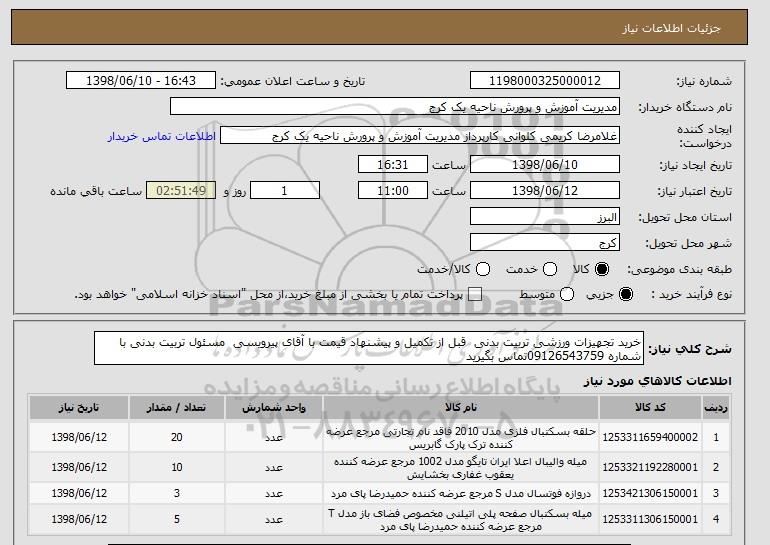Screen dimensions: 770x545
Task: Click the میله بسکتبال صفحه پلی اتیلنی item
Action: tap(461, 520)
